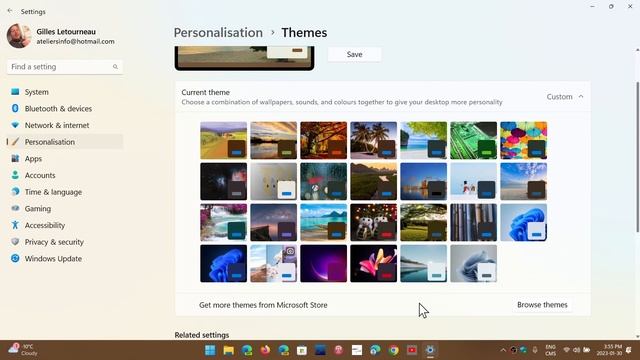
Task: Select the Milky Way night sky theme
Action: pyautogui.click(x=273, y=222)
